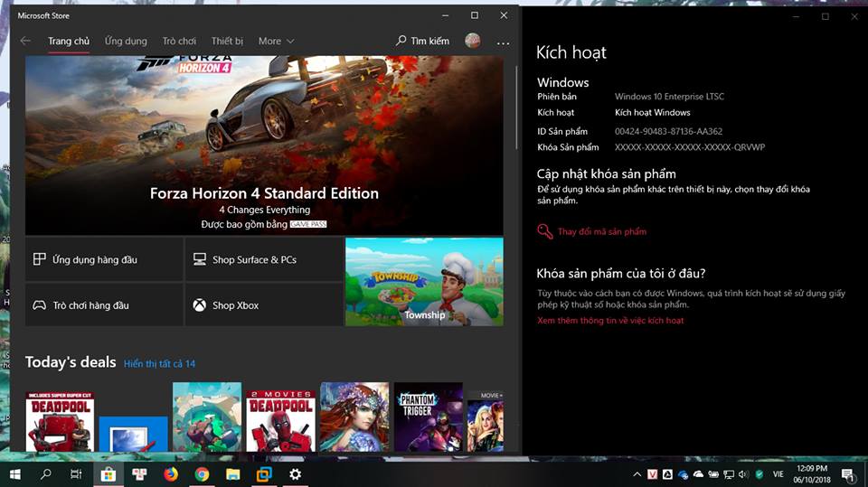This screenshot has width=868, height=487.
Task: Switch to the Ứng dụng tab
Action: 127,41
